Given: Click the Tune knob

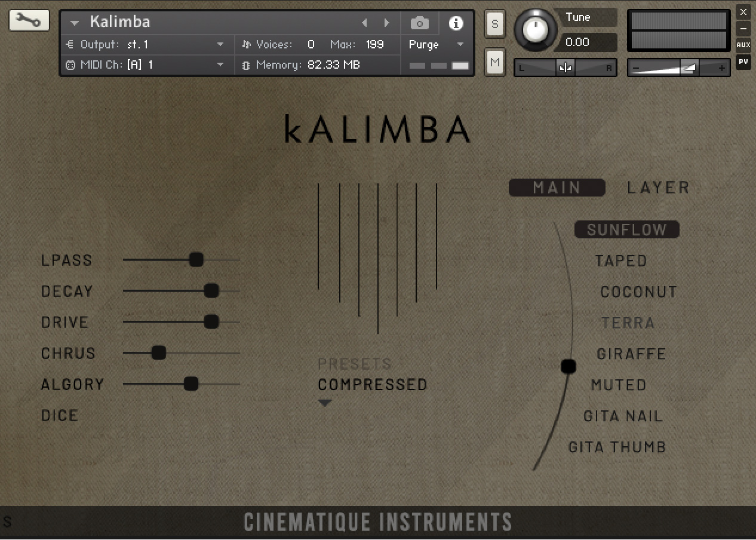Looking at the screenshot, I should pos(536,29).
